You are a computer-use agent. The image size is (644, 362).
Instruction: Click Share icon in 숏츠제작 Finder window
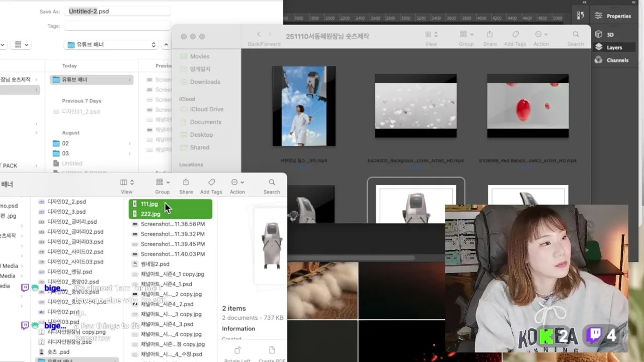pos(490,35)
